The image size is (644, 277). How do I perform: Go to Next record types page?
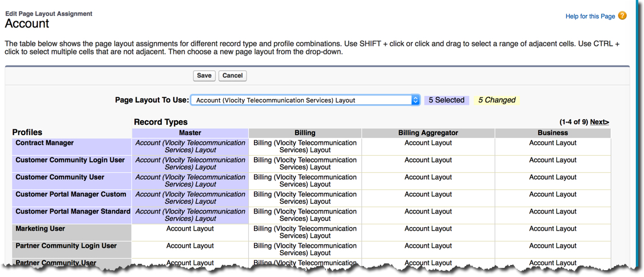click(599, 122)
